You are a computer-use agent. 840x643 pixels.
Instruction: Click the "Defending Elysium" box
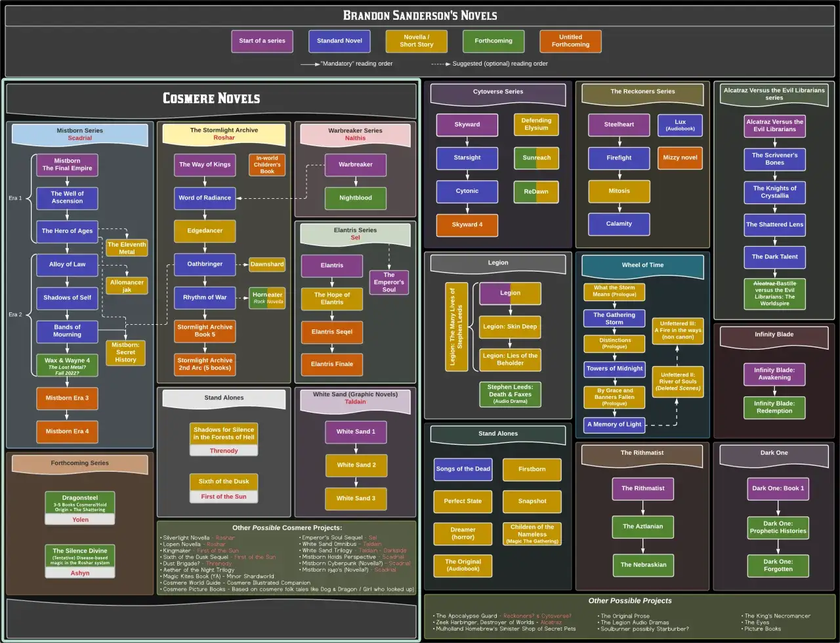(537, 125)
